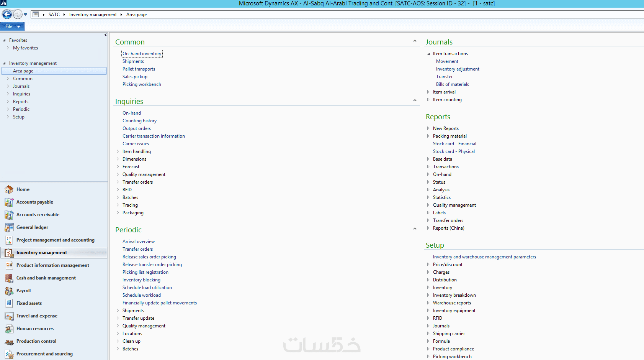Open the File menu
Viewport: 644px width, 360px height.
[x=12, y=26]
